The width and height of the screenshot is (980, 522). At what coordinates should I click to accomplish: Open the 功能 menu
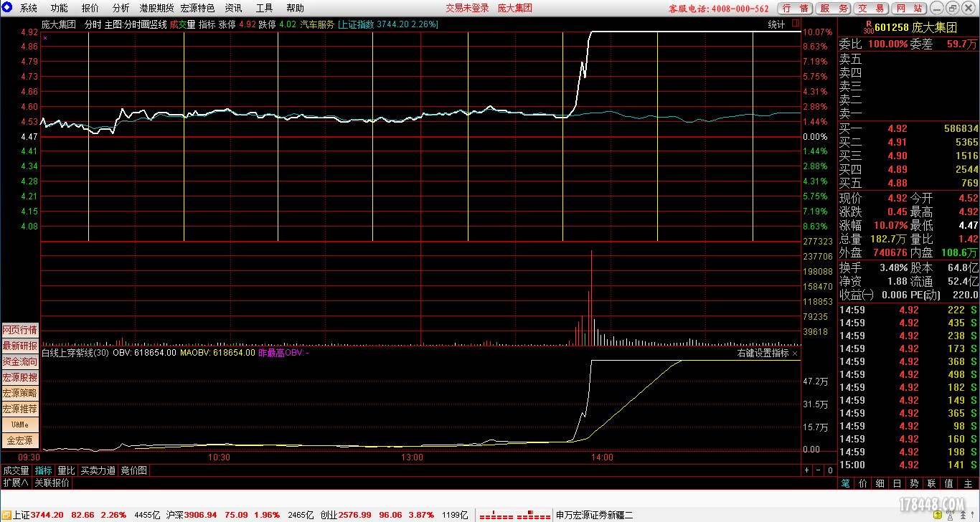(x=60, y=9)
